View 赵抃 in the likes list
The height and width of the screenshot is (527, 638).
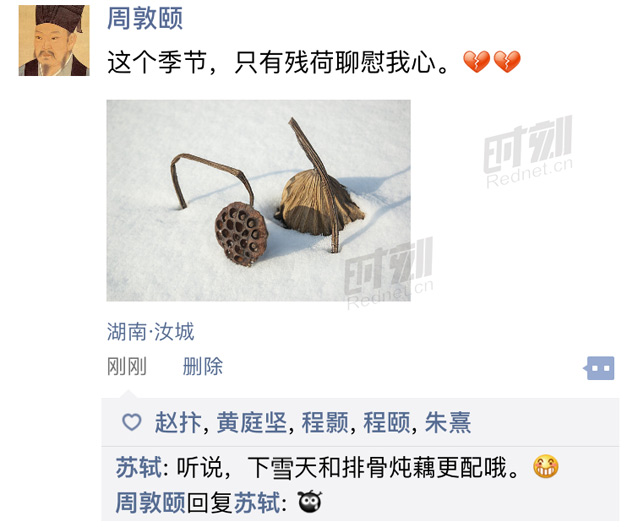click(178, 422)
